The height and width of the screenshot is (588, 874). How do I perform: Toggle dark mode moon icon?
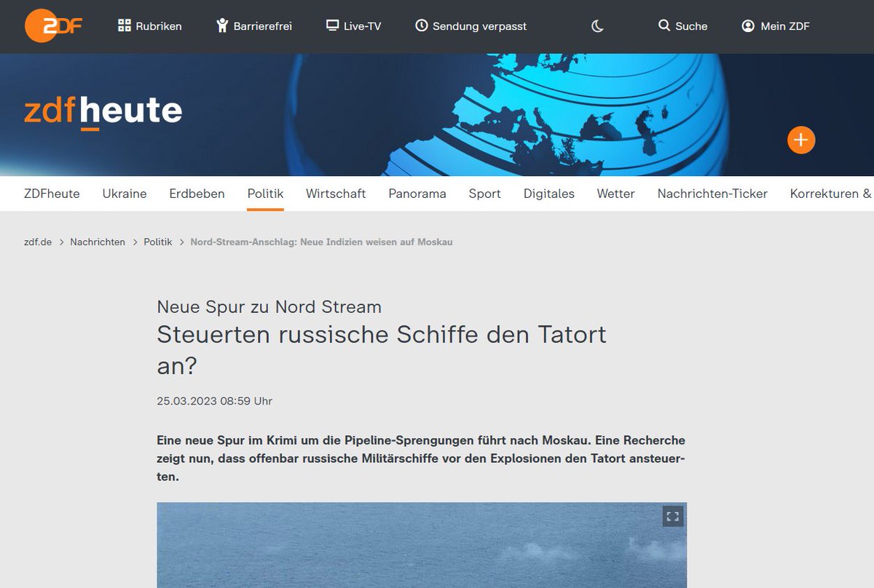597,26
